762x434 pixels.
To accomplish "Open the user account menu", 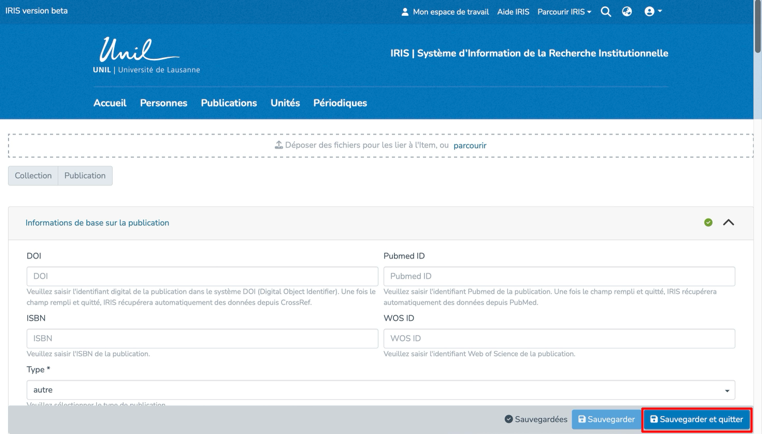I will 653,12.
